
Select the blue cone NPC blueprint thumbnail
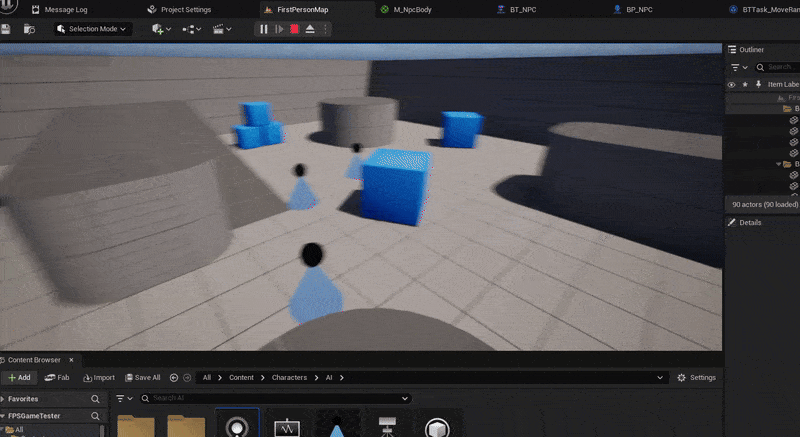pos(337,424)
